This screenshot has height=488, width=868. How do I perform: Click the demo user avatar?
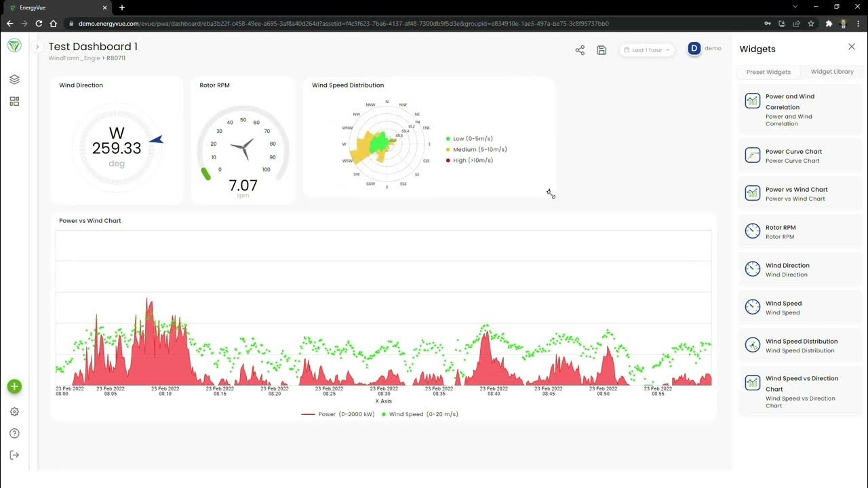click(694, 48)
